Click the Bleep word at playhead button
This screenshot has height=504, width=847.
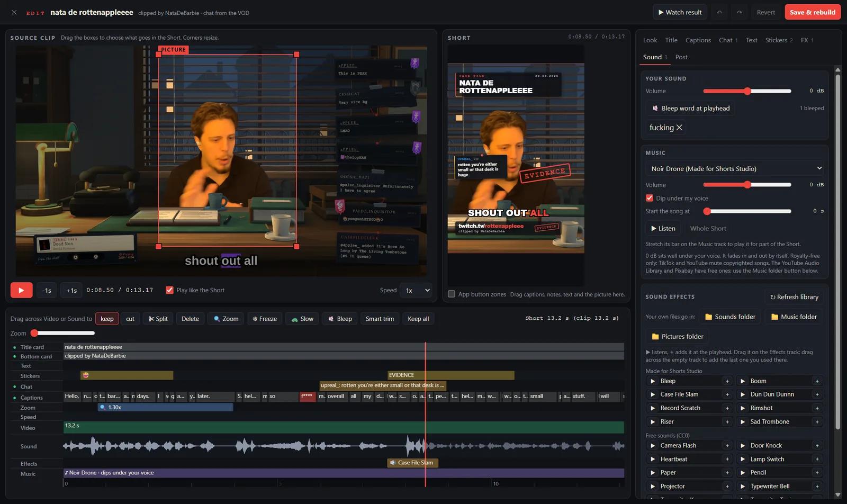690,108
